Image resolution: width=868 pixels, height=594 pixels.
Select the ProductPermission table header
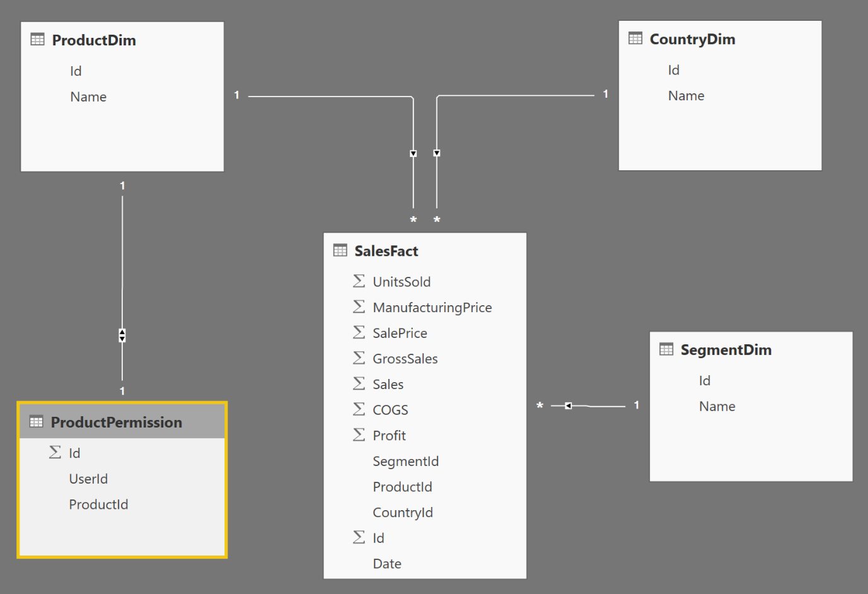(x=122, y=422)
